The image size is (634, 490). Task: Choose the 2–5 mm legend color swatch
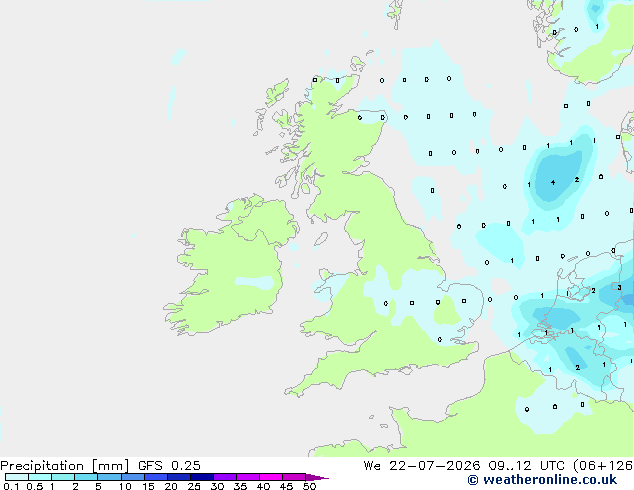86,477
